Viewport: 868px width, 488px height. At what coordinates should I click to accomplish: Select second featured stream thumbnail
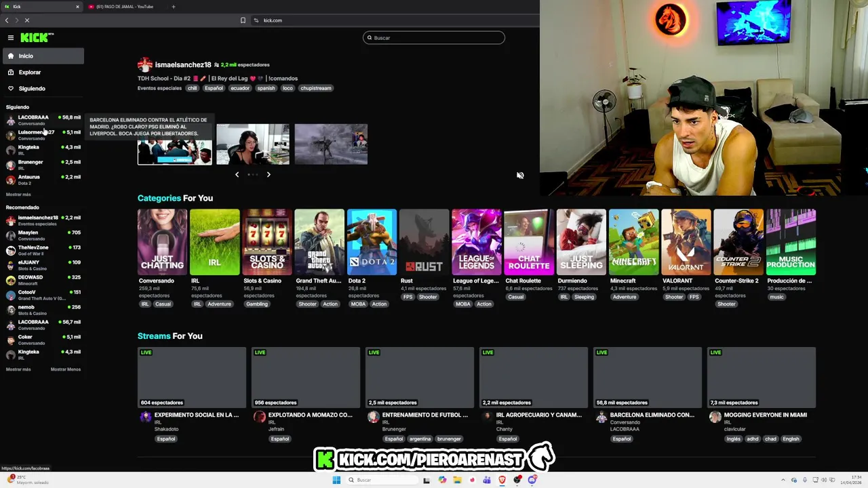(253, 144)
